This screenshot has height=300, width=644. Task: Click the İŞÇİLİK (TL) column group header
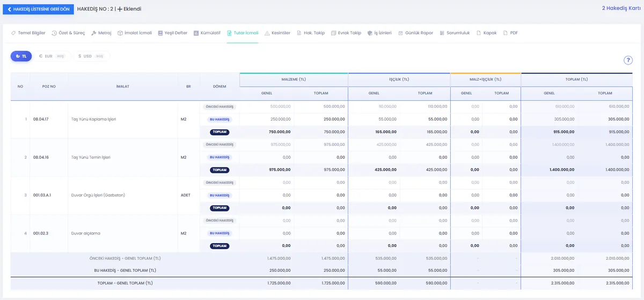click(399, 79)
